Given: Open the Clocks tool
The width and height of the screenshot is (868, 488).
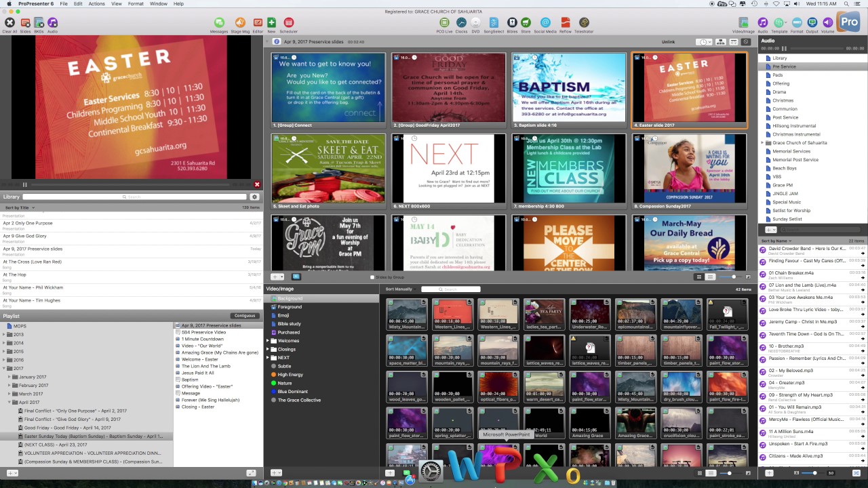Looking at the screenshot, I should pyautogui.click(x=461, y=23).
